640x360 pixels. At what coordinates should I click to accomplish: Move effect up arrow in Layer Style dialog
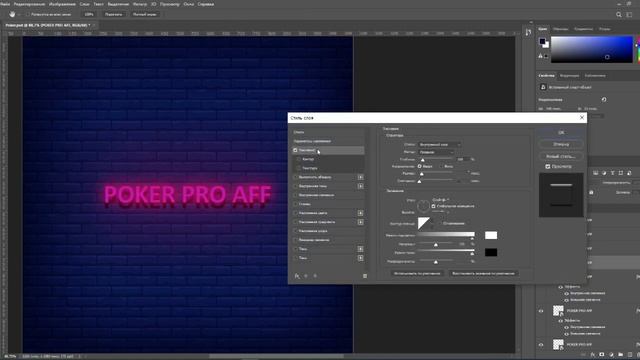306,276
